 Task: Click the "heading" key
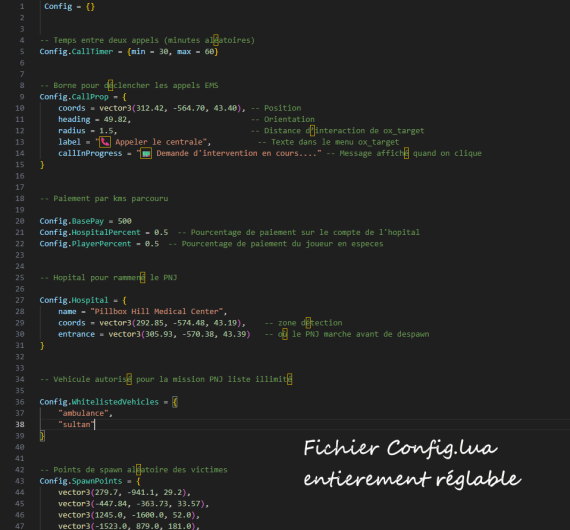point(74,119)
